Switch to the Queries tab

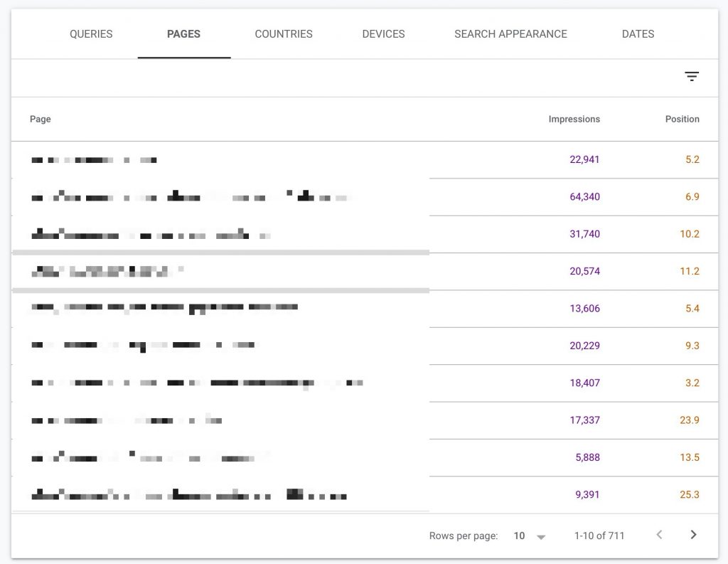click(91, 34)
